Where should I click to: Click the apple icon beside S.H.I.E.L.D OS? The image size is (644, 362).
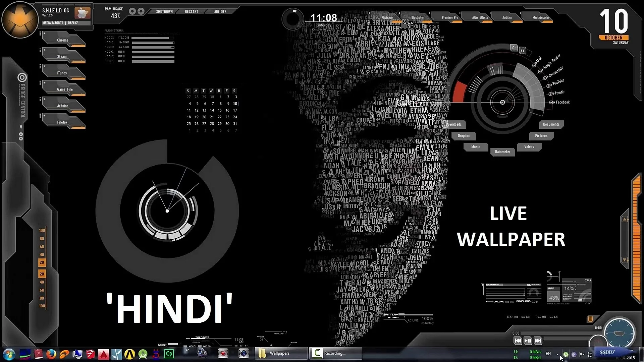coord(82,13)
